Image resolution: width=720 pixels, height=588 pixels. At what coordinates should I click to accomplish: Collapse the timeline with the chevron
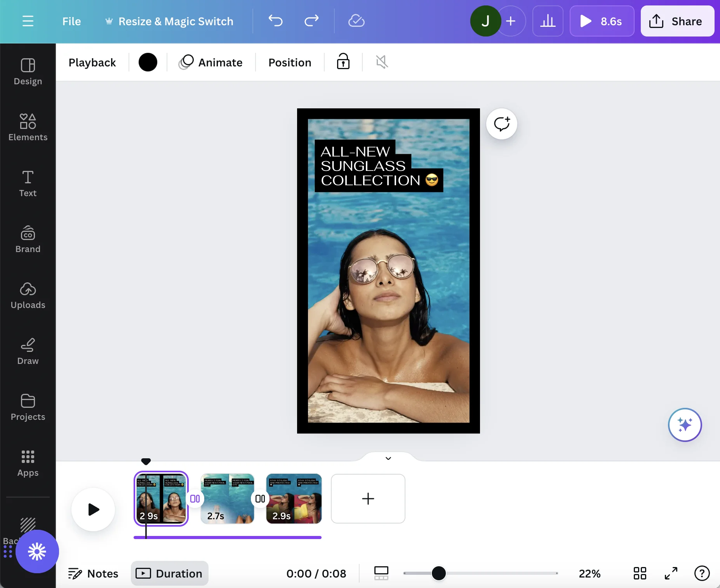click(x=388, y=458)
